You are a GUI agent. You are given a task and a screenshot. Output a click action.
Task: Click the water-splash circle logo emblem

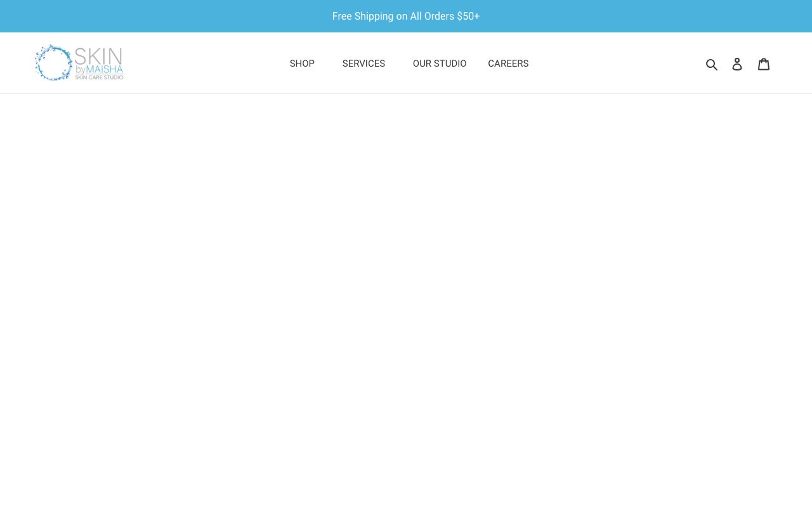53,63
